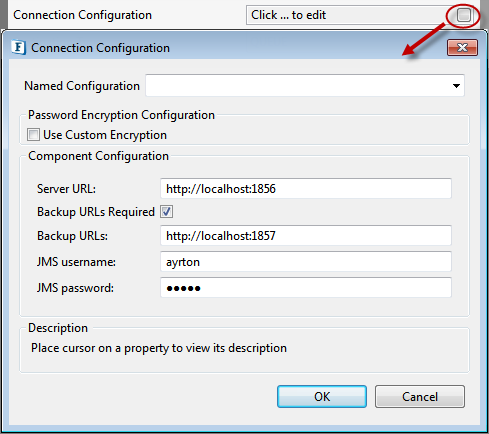
Task: Enable Use Custom Encryption checkbox
Action: pos(33,135)
